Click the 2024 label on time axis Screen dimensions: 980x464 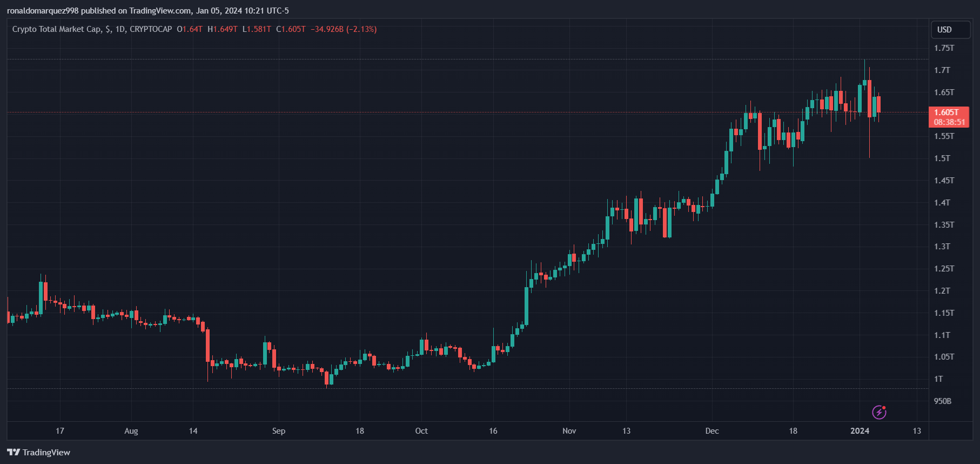point(860,431)
